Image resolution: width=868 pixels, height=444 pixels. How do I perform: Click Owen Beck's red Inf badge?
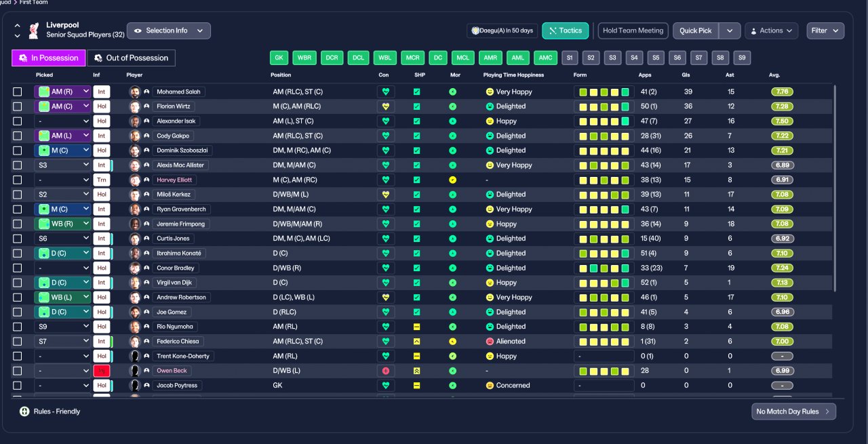(102, 371)
